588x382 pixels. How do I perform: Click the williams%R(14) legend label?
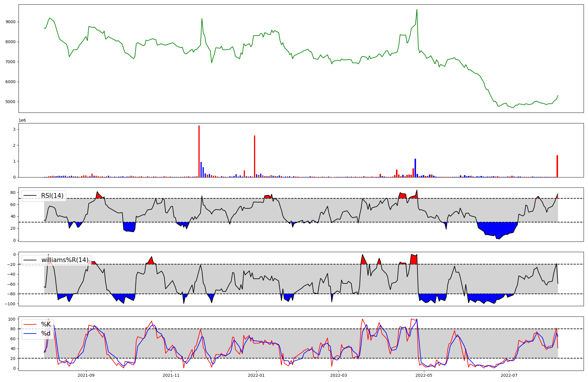click(65, 260)
